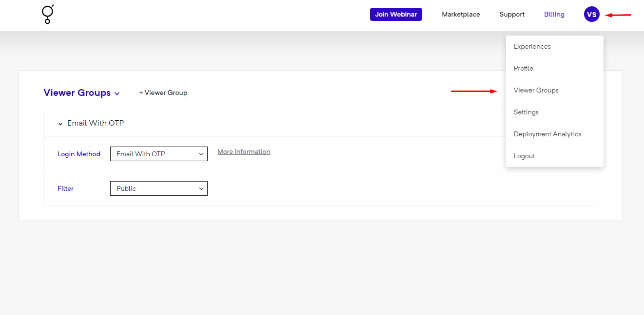The image size is (644, 315).
Task: Select Viewer Groups in the account menu
Action: point(536,90)
